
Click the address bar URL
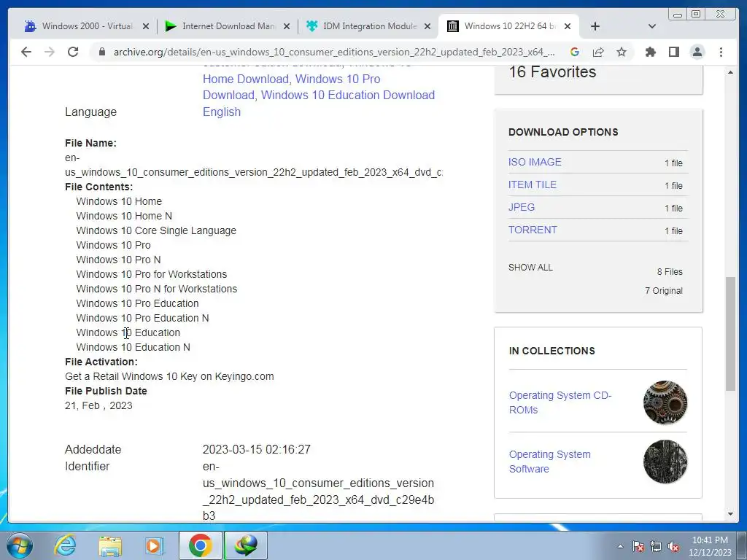[x=333, y=52]
